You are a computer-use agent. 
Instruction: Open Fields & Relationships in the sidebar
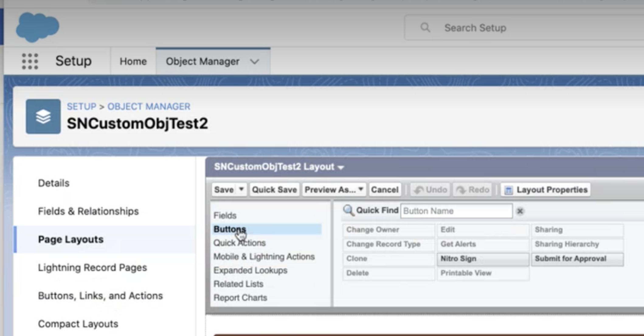(88, 211)
